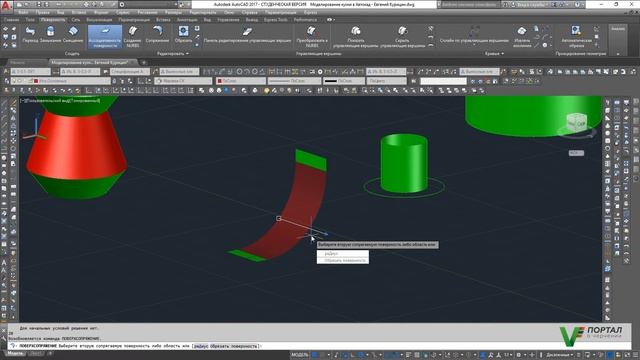640x360 pixels.
Task: Open the ПоЦвету plot style dropdown
Action: [386, 81]
